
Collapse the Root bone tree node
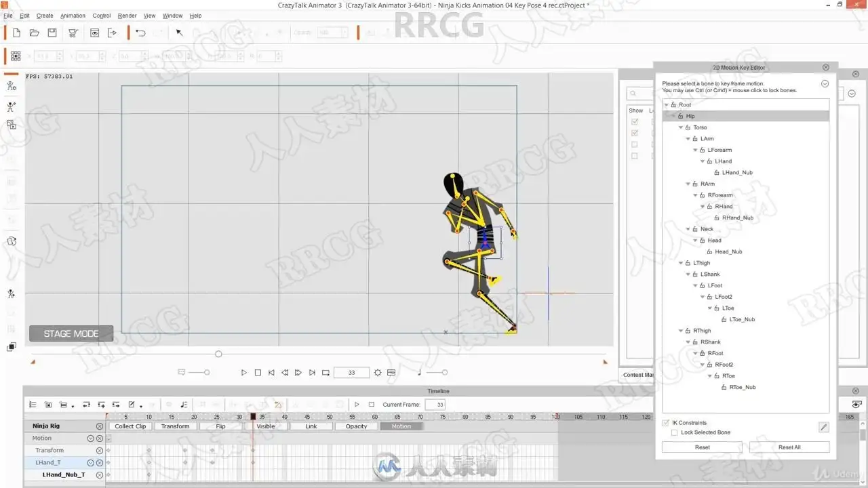point(666,105)
